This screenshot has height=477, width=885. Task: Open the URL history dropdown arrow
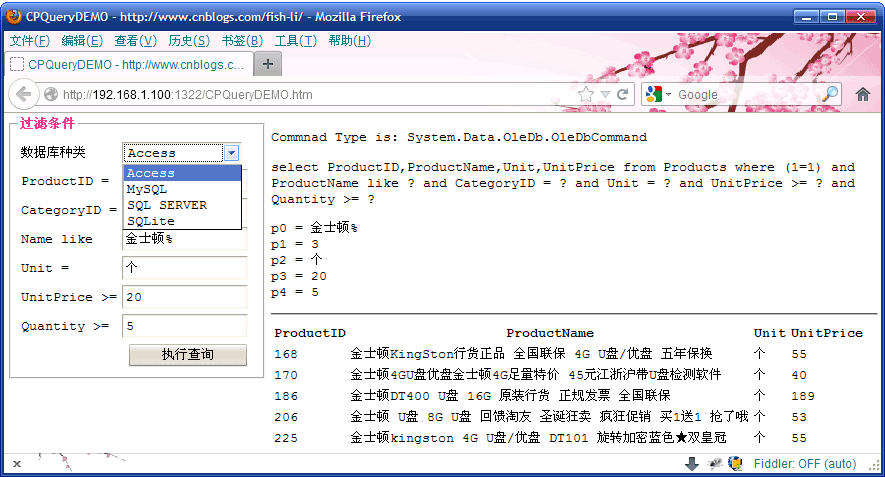(x=605, y=94)
